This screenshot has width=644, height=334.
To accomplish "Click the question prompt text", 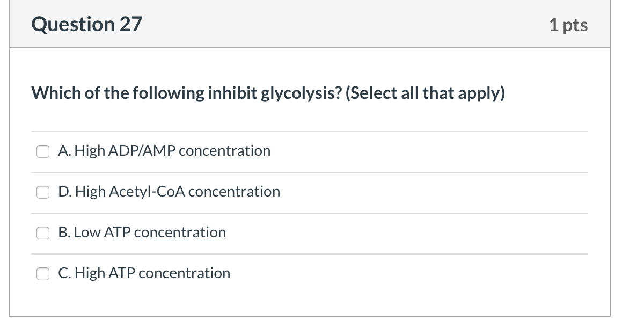I will tap(268, 92).
